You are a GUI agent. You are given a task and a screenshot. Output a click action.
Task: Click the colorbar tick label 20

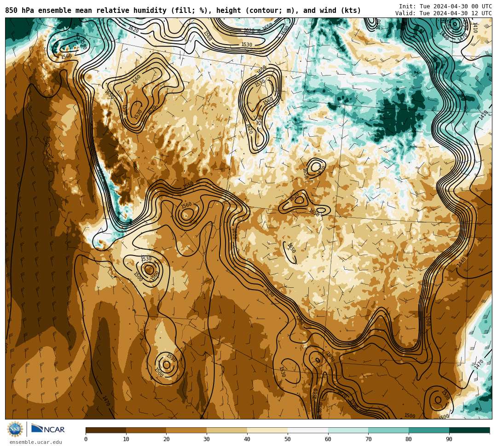coord(167,439)
